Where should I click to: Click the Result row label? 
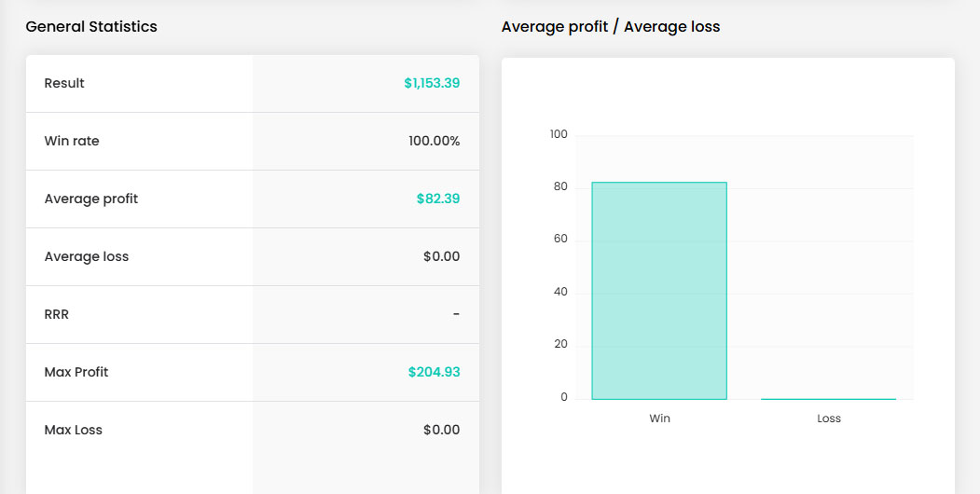coord(64,83)
